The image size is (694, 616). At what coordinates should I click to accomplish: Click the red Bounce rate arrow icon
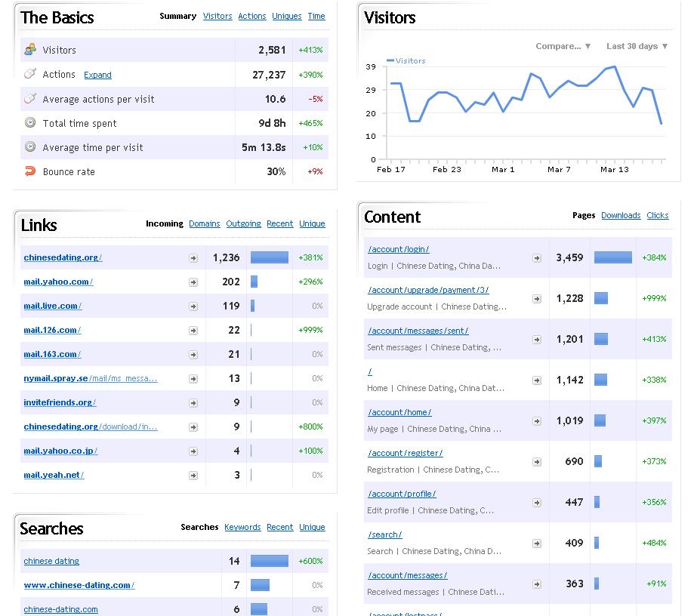pyautogui.click(x=30, y=171)
